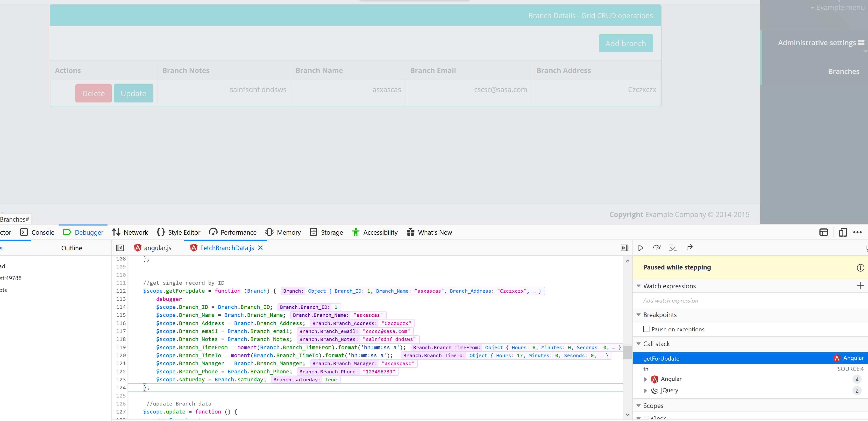Screen dimensions: 868x421
Task: Open the Example menu dropdown
Action: point(837,7)
